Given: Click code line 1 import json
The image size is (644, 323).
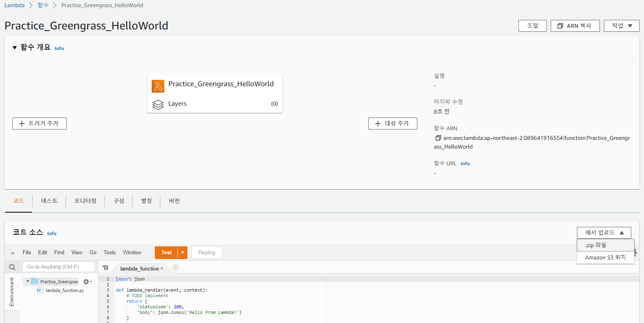Looking at the screenshot, I should click(130, 279).
